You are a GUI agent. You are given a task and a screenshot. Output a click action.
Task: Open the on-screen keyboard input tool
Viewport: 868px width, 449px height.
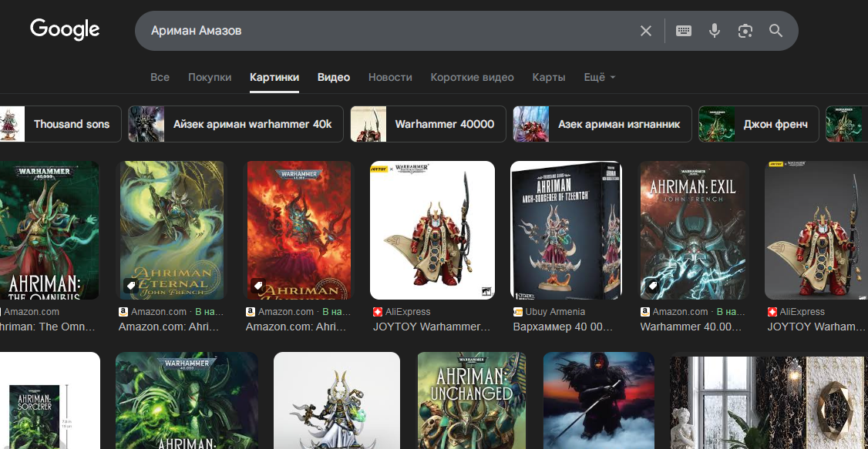tap(684, 31)
